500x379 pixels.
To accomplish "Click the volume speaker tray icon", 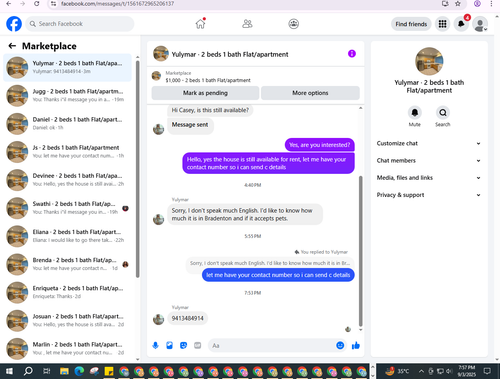I will coord(449,371).
